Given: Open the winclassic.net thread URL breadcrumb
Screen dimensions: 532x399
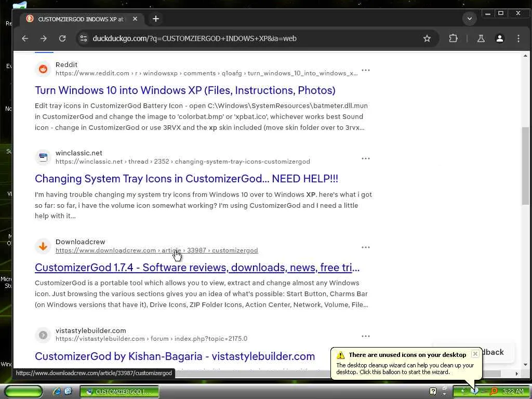Looking at the screenshot, I should [183, 162].
